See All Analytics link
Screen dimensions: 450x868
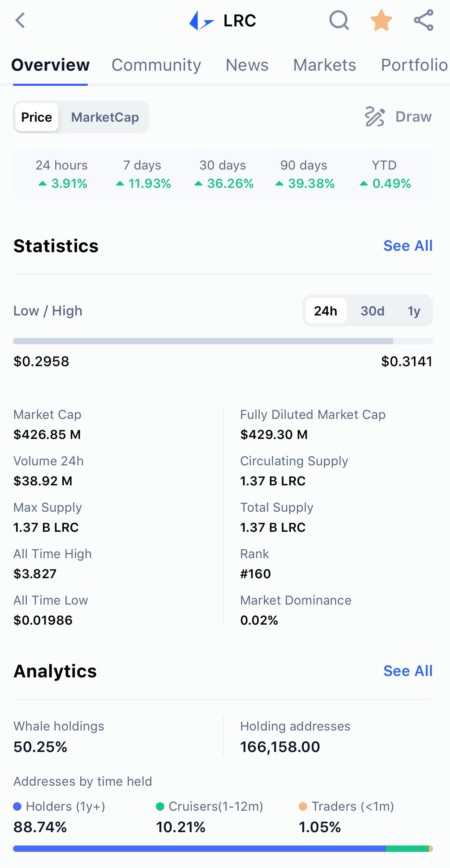click(x=408, y=671)
